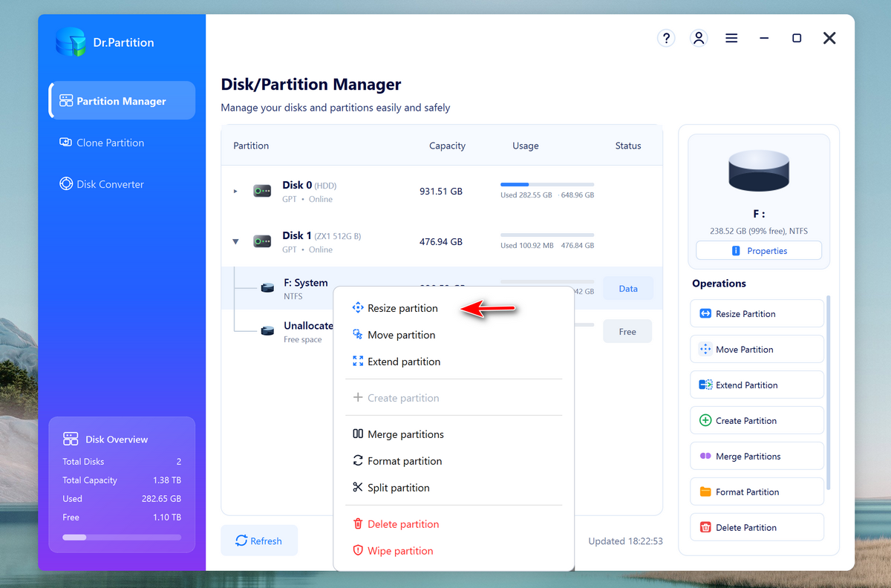Expand the Disk 0 row

click(x=235, y=191)
